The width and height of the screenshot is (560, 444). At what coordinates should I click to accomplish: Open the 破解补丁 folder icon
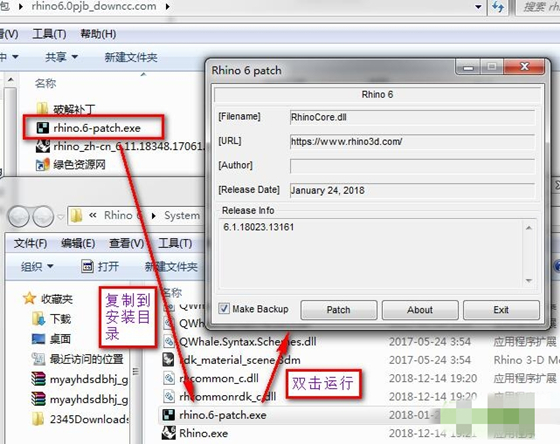(x=42, y=108)
